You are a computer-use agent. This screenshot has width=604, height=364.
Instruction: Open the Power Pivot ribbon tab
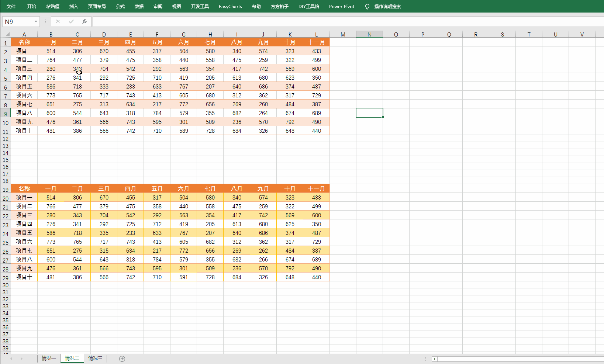[342, 6]
